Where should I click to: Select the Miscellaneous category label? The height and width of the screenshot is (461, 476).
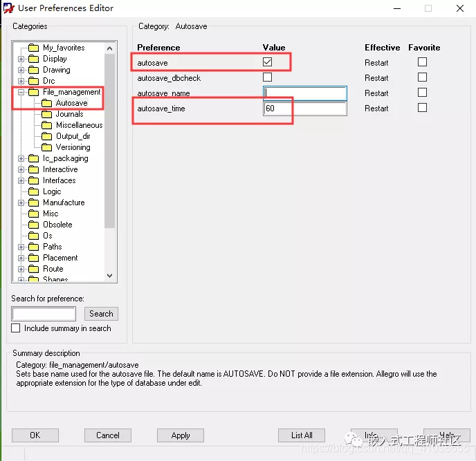pos(80,125)
